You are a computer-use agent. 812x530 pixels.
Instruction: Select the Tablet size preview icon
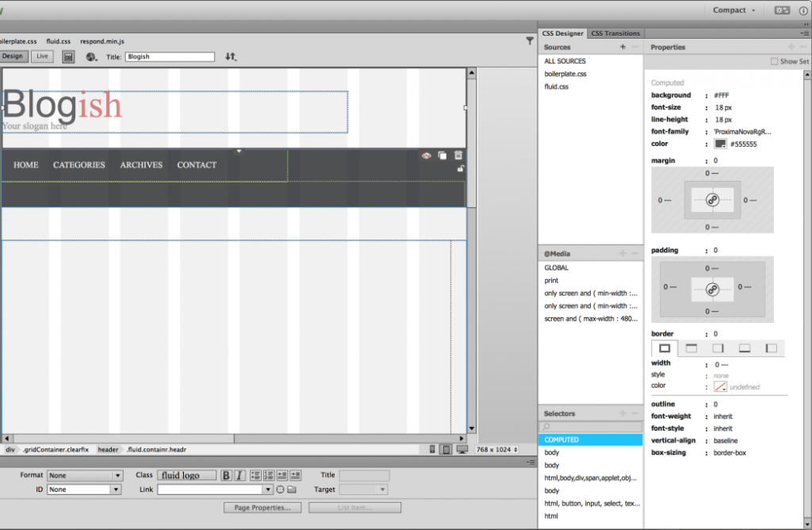tap(445, 449)
